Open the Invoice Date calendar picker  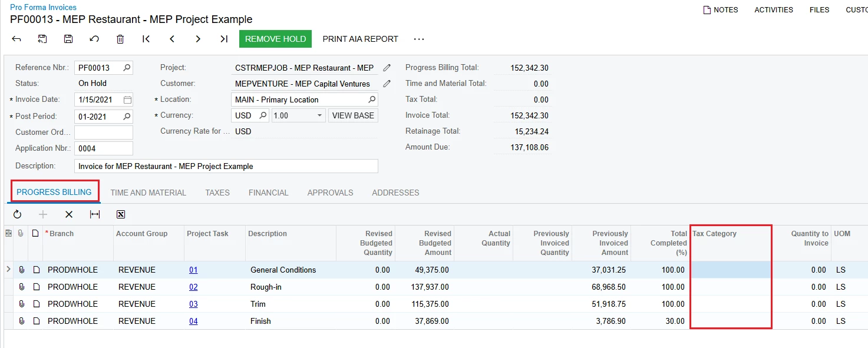[127, 100]
